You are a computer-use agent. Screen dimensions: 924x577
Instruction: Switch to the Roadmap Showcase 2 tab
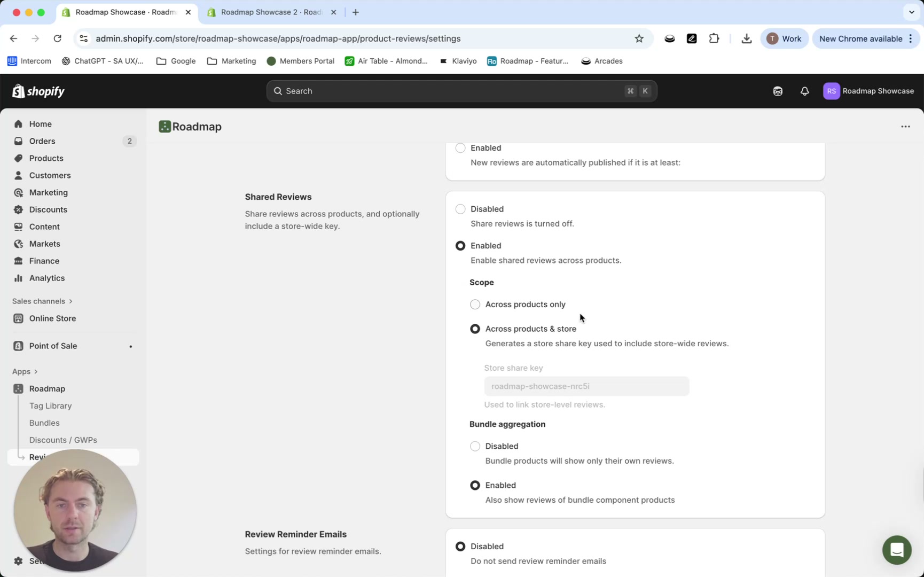(x=265, y=12)
